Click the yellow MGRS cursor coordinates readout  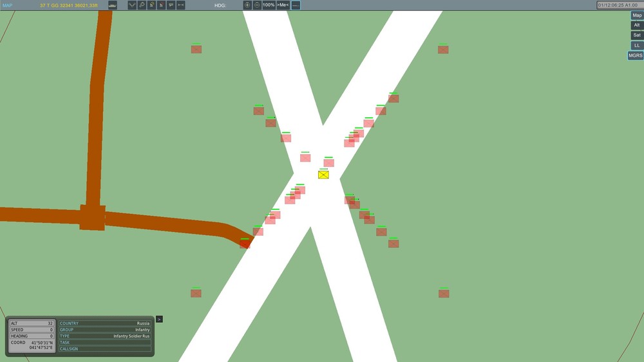[x=69, y=5]
